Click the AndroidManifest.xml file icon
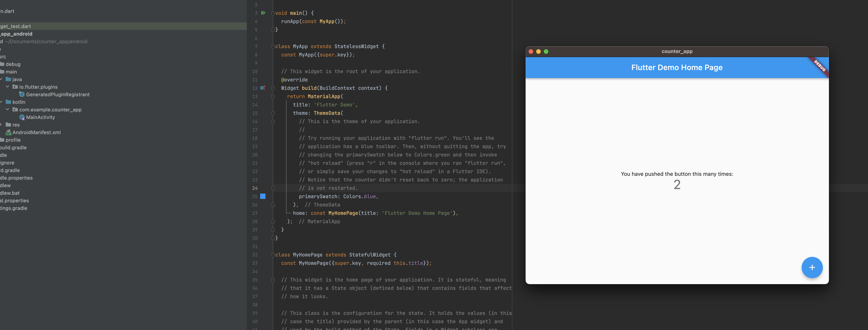Viewport: 868px width, 330px height. [8, 132]
